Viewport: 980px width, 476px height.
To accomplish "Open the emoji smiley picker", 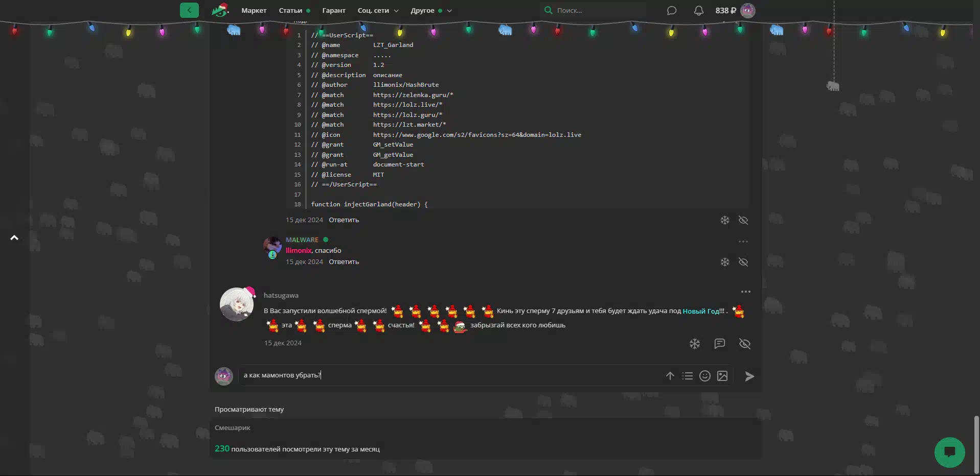I will tap(704, 376).
